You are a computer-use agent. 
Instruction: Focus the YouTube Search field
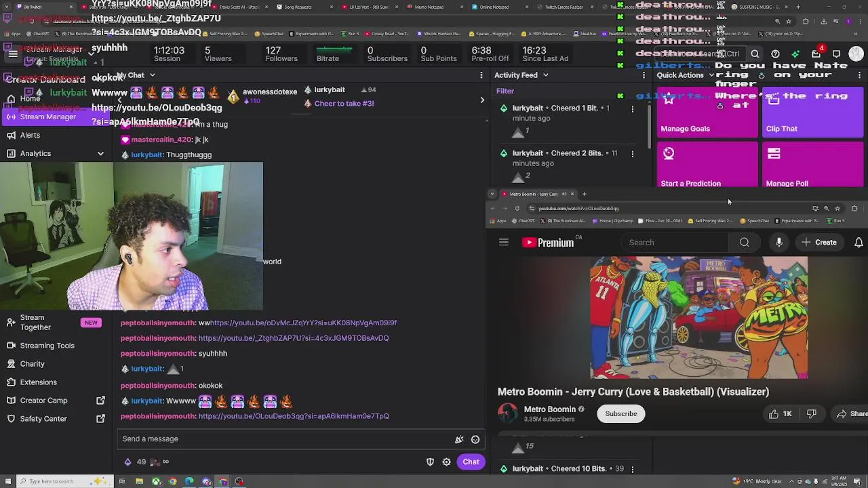pos(675,243)
